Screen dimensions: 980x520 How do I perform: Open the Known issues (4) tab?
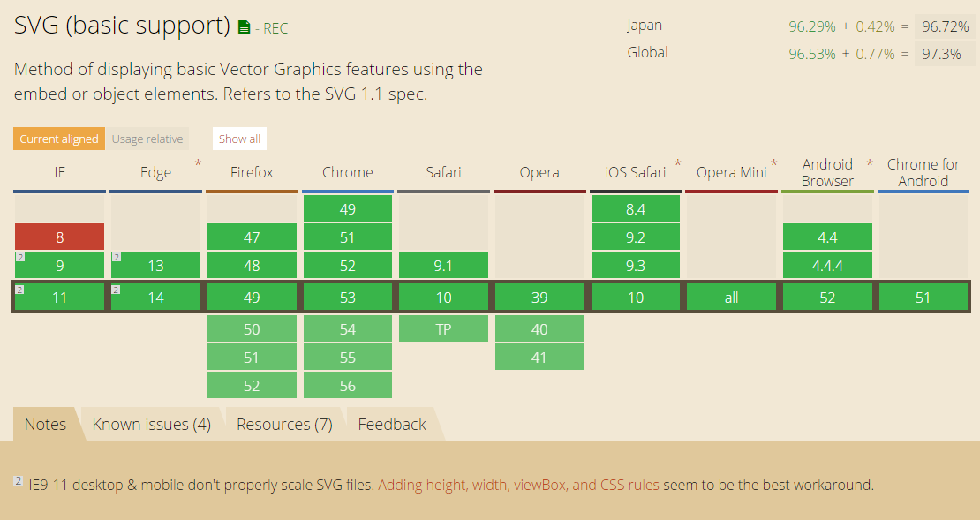(x=152, y=425)
